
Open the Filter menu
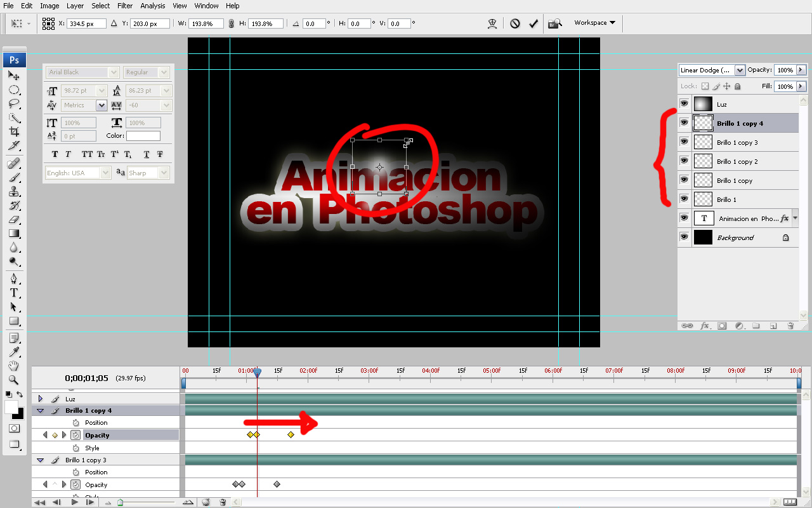coord(125,6)
